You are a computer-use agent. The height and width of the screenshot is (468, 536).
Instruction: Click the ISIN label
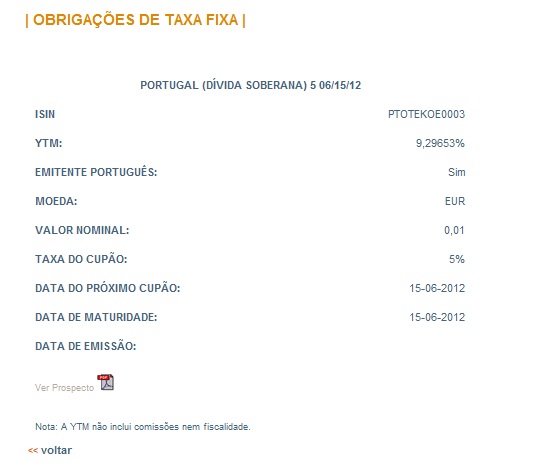45,114
